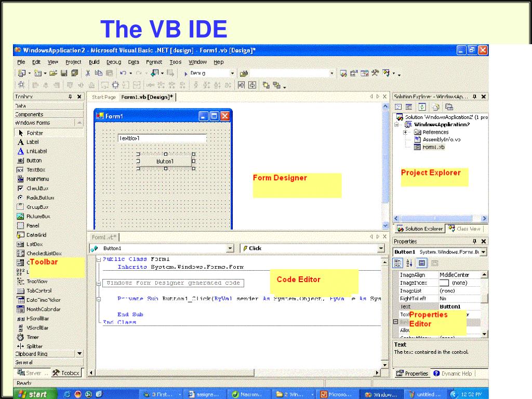This screenshot has width=532, height=399.
Task: Open the Format menu
Action: pyautogui.click(x=154, y=62)
